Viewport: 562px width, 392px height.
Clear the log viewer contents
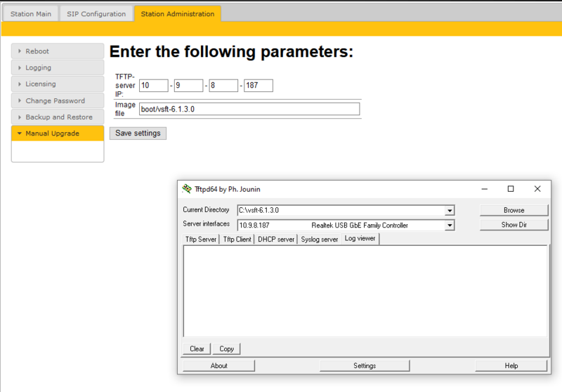click(197, 348)
